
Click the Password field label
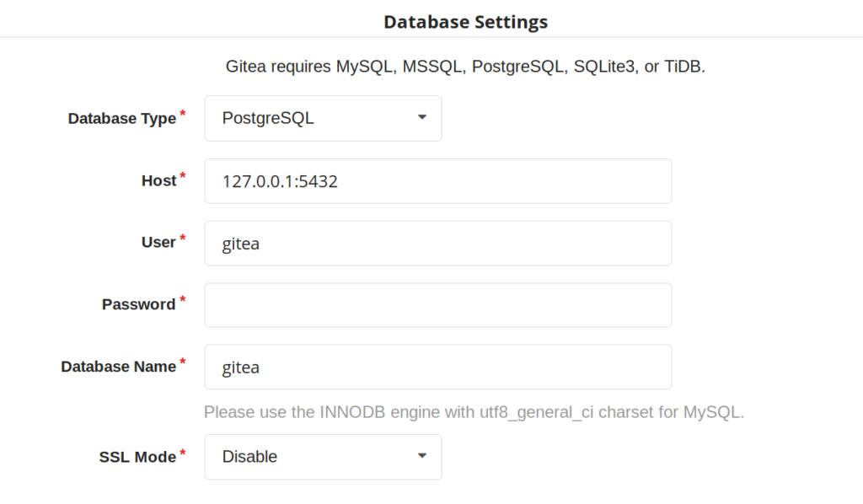tap(139, 304)
